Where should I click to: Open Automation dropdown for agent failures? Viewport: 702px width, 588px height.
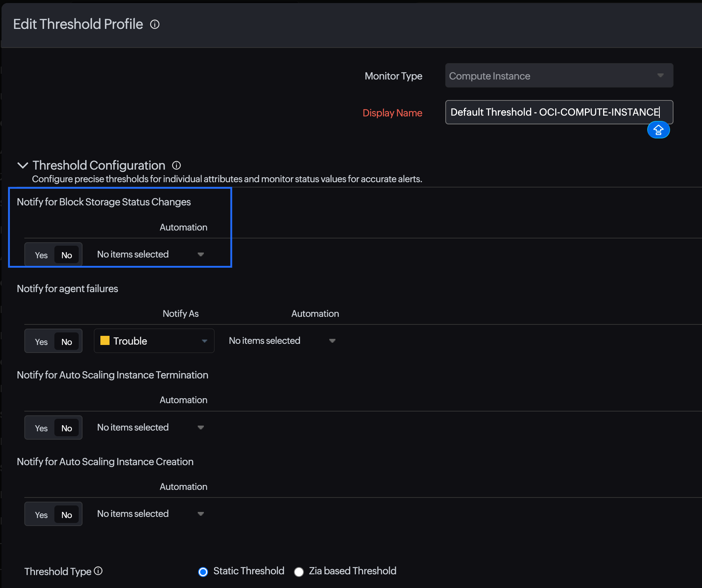pyautogui.click(x=282, y=341)
